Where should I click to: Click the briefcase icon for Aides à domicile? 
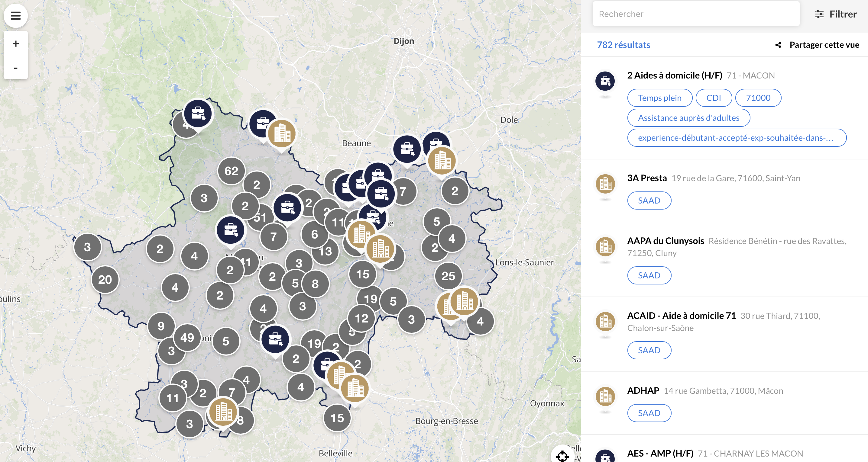(x=605, y=81)
